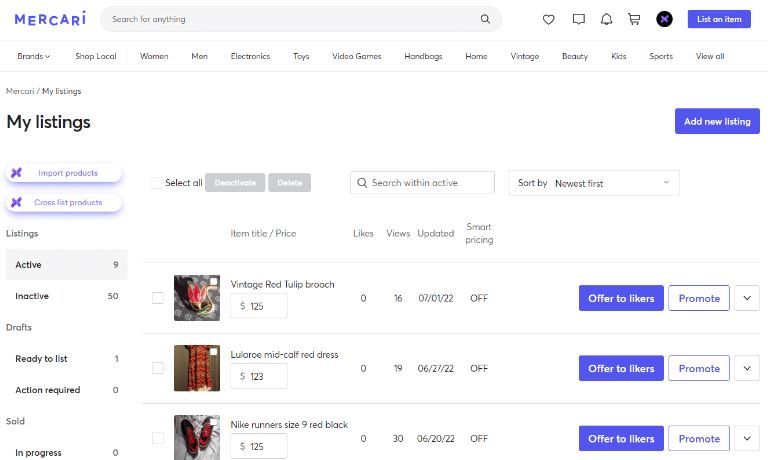768x460 pixels.
Task: Open notifications bell icon
Action: tap(606, 19)
